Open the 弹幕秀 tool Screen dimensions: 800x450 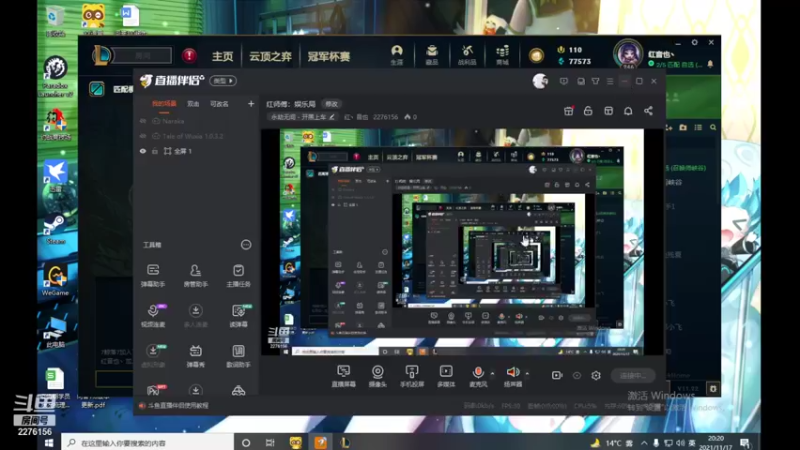click(x=195, y=356)
